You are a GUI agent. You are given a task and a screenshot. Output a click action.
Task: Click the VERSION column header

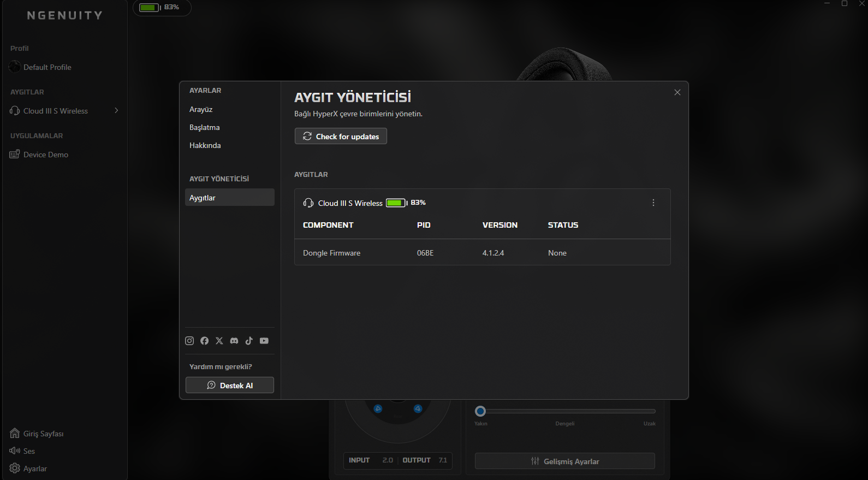(500, 225)
